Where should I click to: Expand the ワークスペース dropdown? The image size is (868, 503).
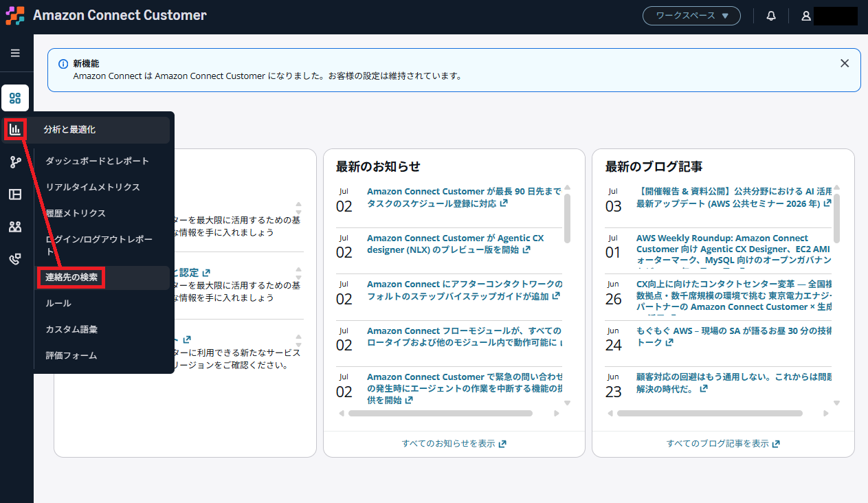point(691,16)
